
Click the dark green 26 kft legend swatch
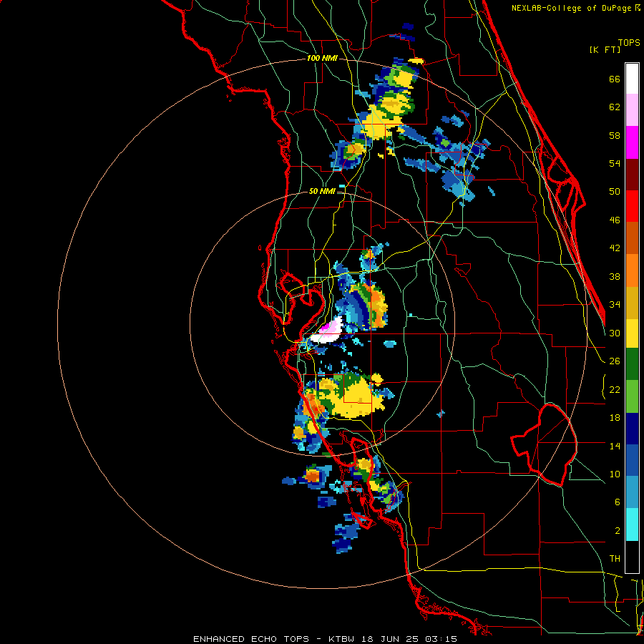632,364
